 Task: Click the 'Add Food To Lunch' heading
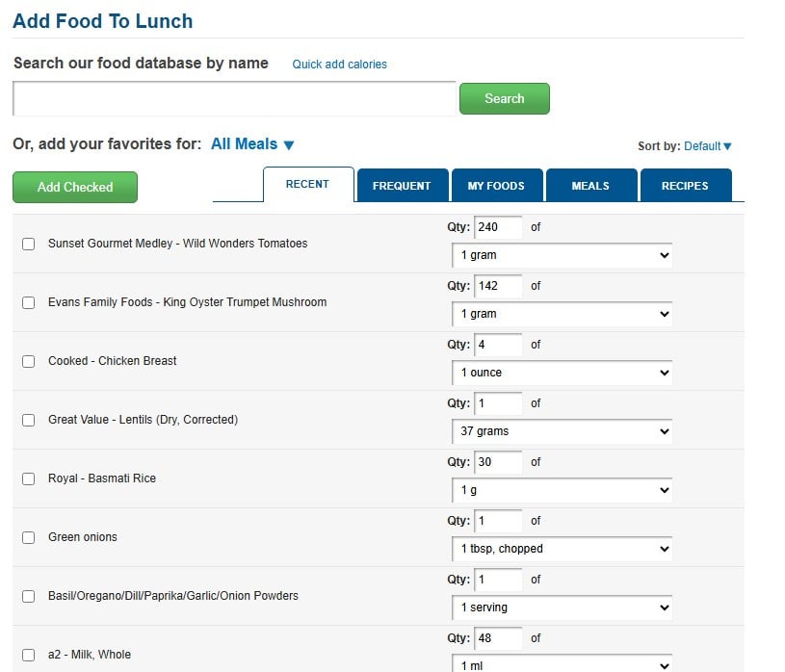[x=103, y=21]
